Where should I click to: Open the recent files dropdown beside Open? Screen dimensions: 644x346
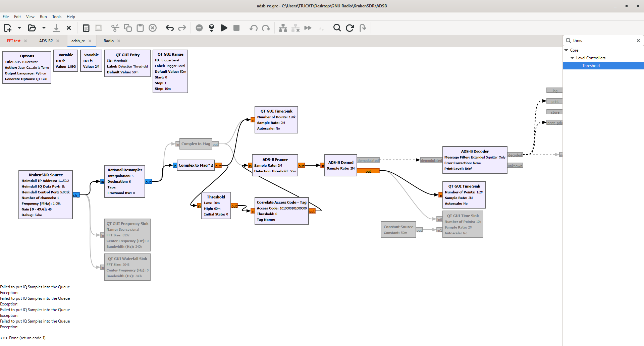point(44,28)
